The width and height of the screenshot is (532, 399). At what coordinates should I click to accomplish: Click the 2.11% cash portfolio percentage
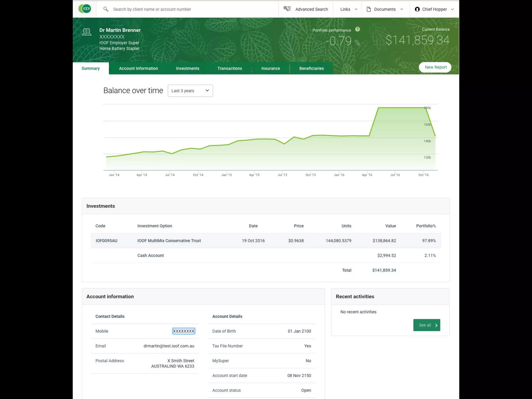pos(430,256)
